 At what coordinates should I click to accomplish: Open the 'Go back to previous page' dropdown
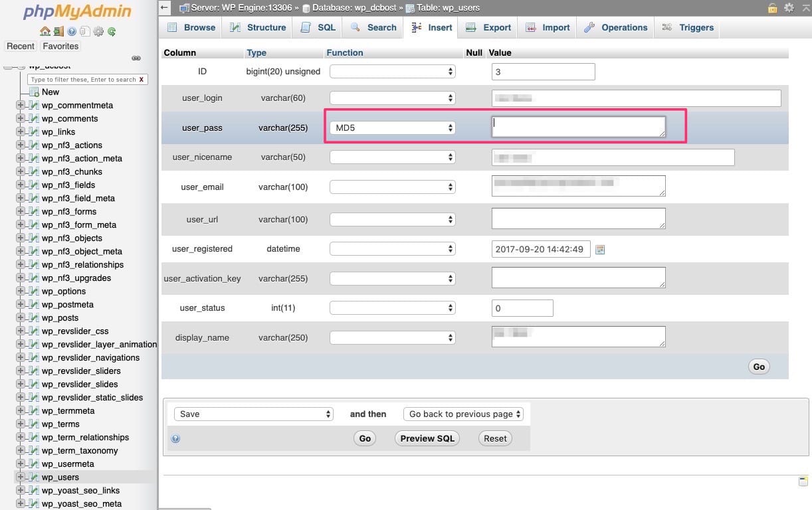[x=463, y=414]
